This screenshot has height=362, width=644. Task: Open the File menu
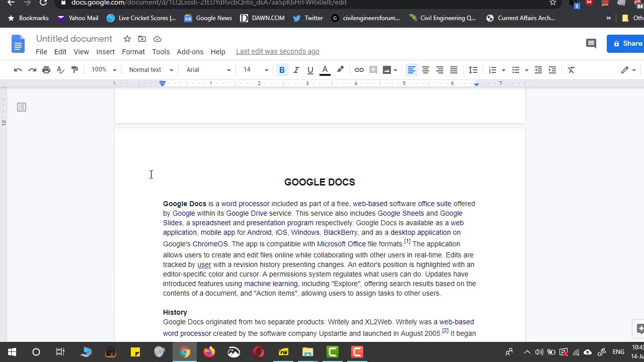[41, 52]
